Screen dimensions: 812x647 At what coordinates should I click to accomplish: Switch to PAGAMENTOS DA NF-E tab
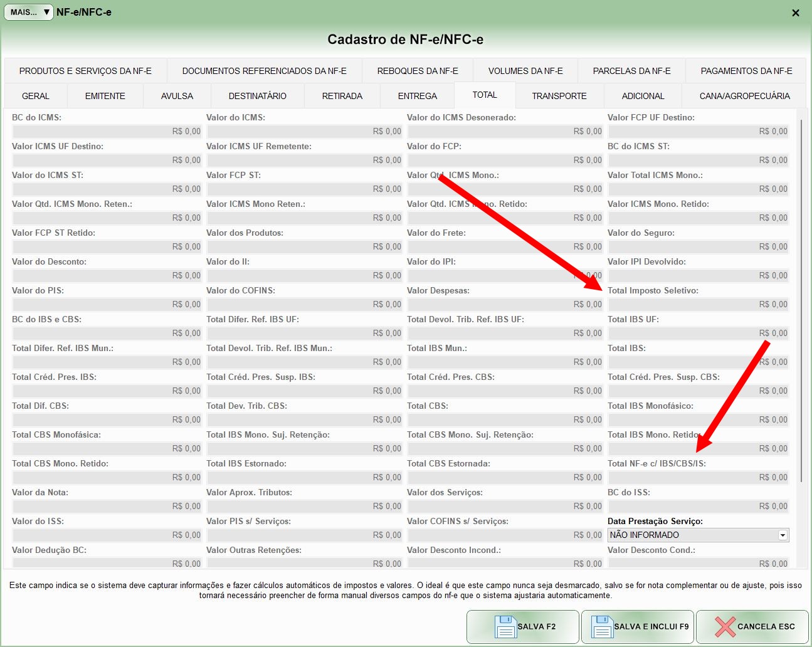(746, 71)
